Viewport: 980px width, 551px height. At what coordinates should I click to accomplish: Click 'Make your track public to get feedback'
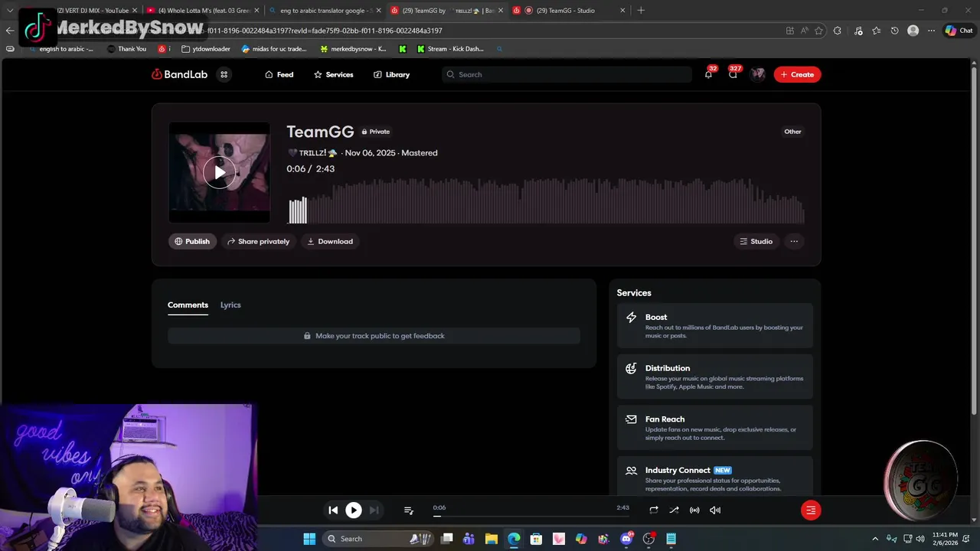coord(374,336)
